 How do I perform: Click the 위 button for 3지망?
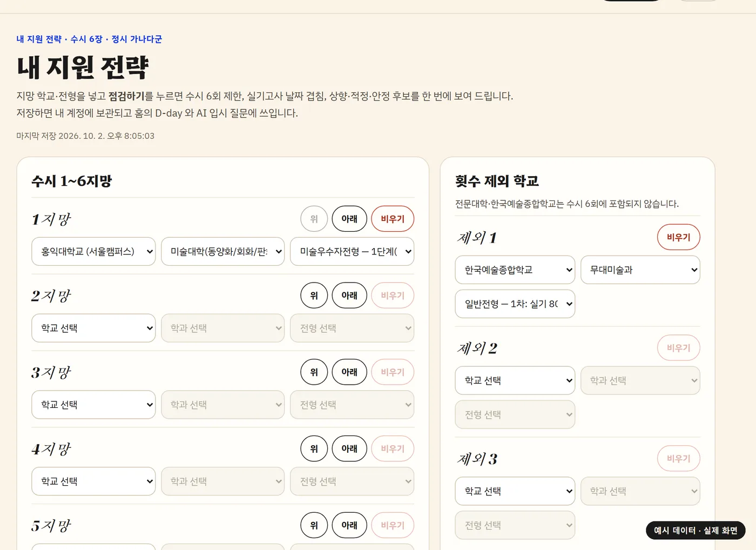tap(314, 372)
